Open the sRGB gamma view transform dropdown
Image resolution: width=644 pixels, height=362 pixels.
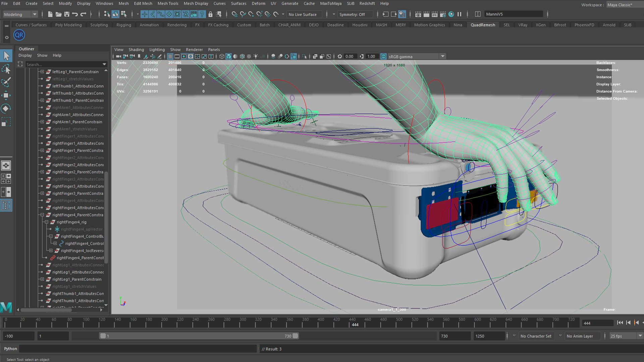[442, 56]
